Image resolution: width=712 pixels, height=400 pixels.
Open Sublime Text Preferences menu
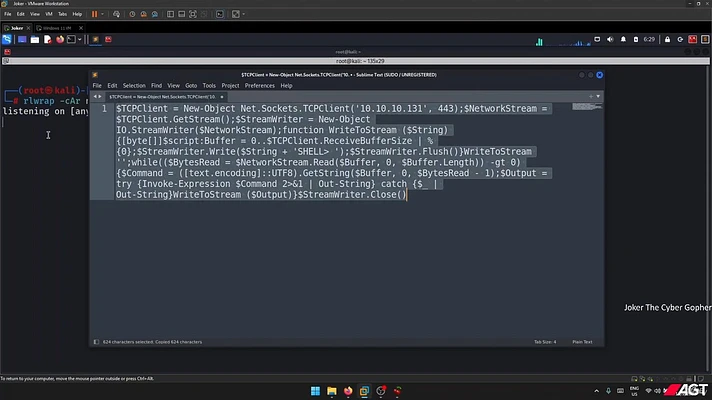tap(260, 85)
